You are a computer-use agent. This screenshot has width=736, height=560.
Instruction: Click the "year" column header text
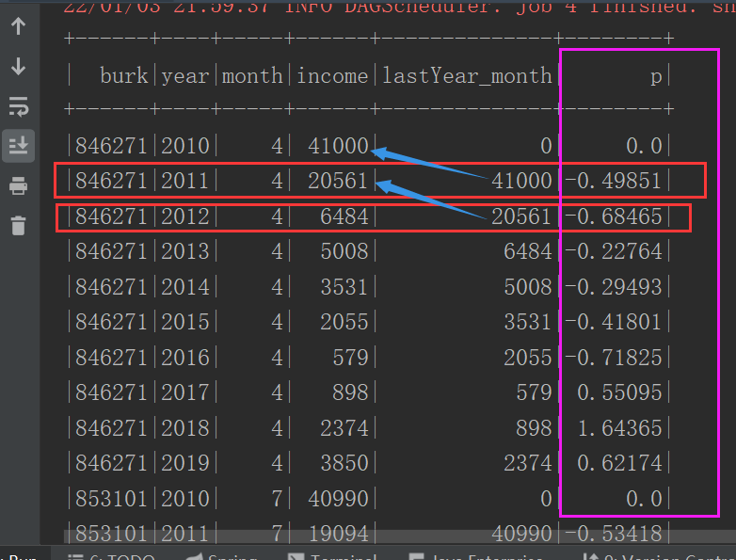[184, 76]
